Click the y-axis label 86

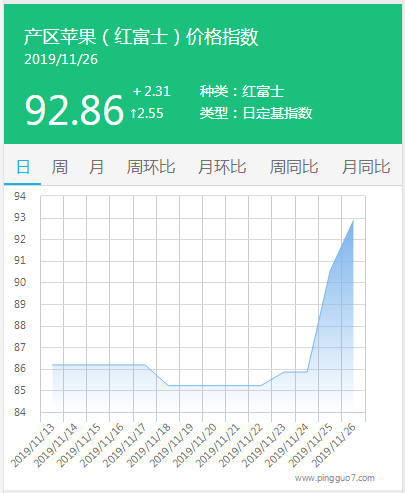[20, 368]
